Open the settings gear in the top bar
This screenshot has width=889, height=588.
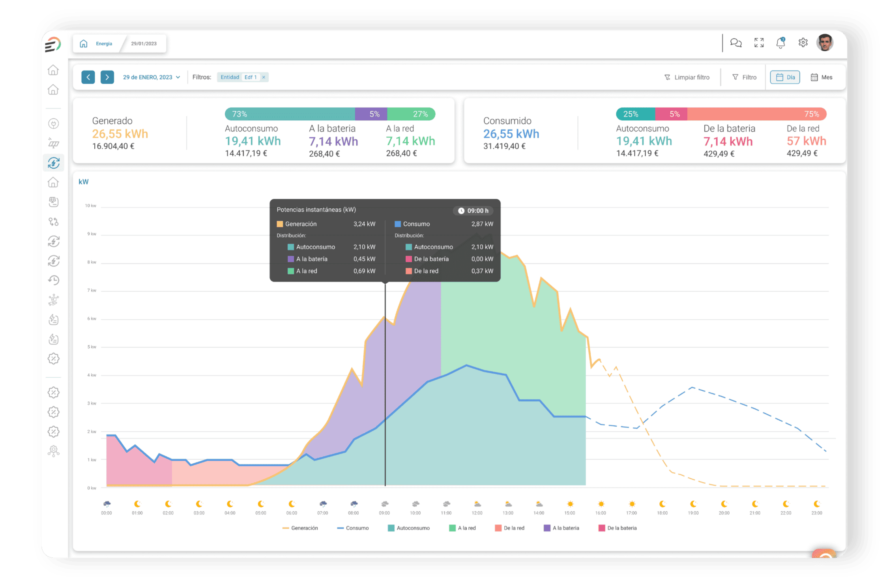tap(803, 43)
